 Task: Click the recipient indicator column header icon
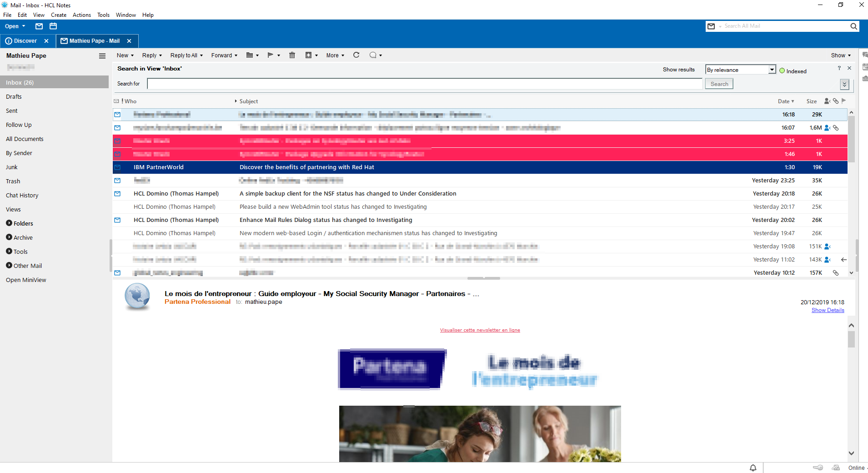827,101
